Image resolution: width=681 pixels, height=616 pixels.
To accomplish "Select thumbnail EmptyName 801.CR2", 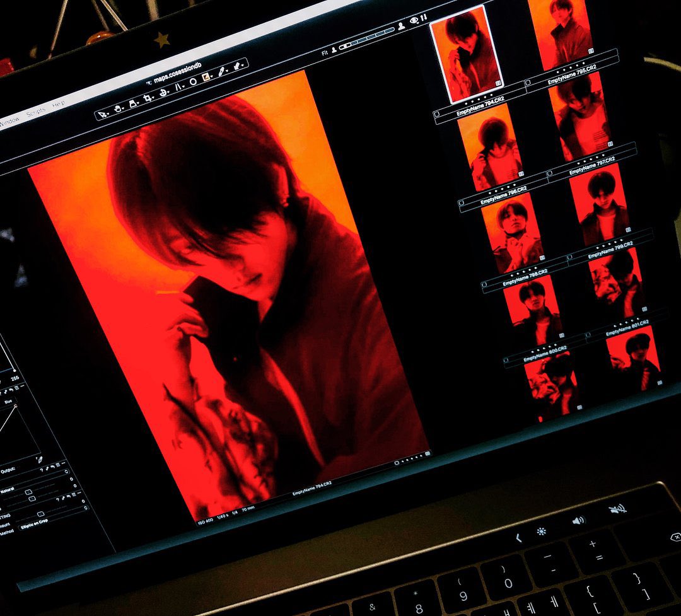I will [617, 282].
